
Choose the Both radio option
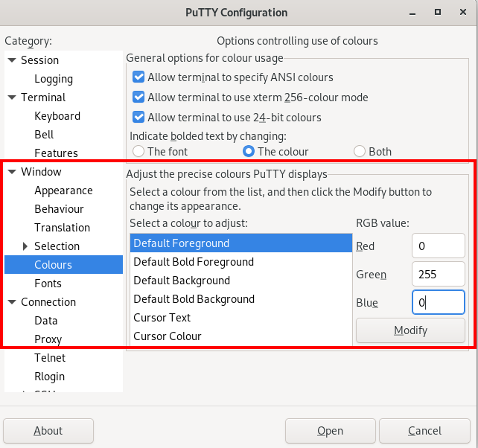coord(360,152)
